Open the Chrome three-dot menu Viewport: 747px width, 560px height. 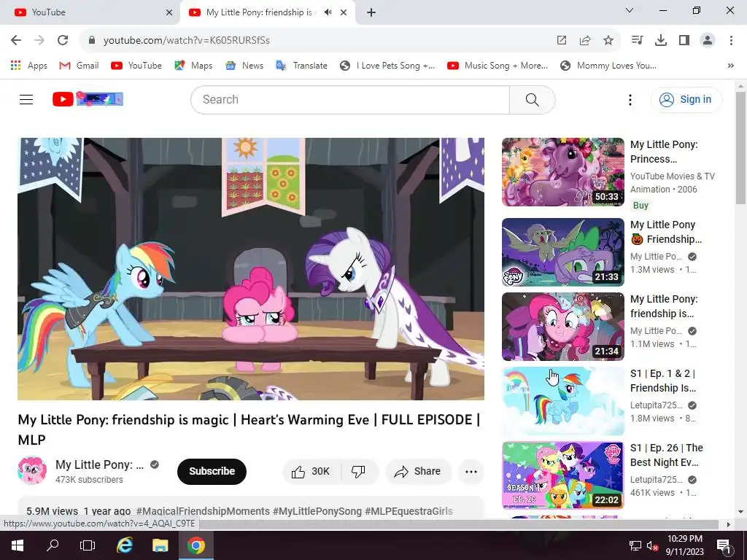click(x=731, y=40)
